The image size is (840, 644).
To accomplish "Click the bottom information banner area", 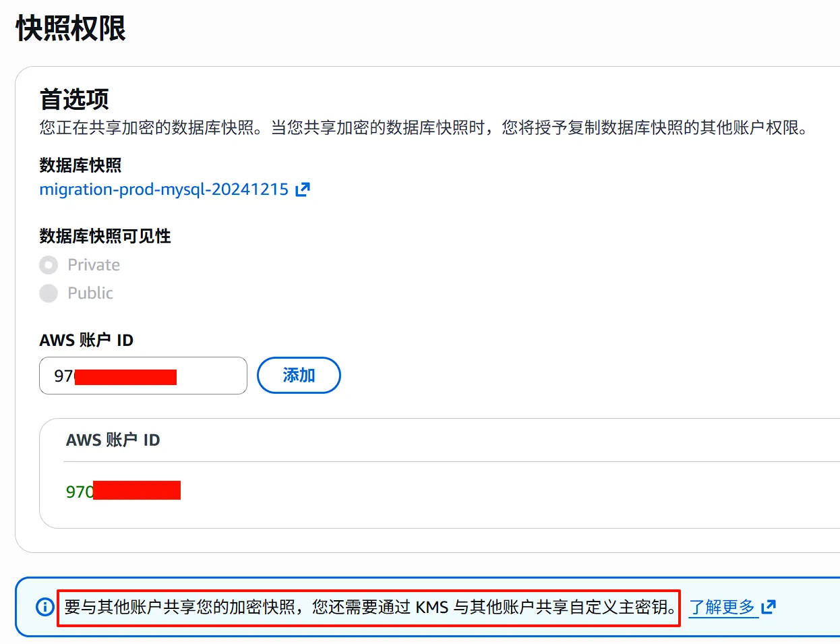I will [x=404, y=607].
